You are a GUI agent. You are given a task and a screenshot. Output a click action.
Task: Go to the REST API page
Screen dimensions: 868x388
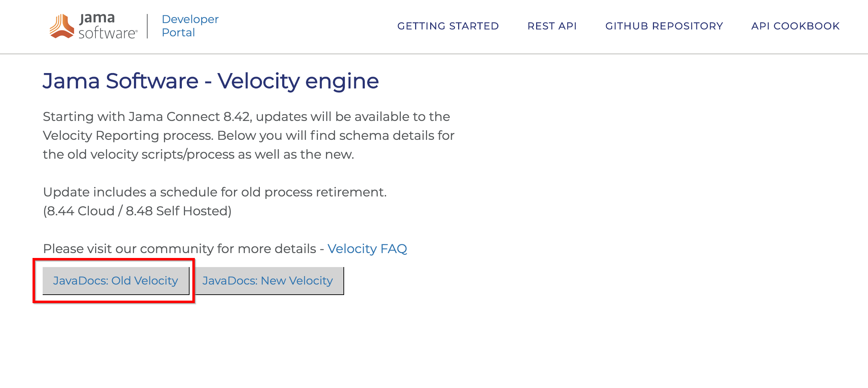click(552, 26)
